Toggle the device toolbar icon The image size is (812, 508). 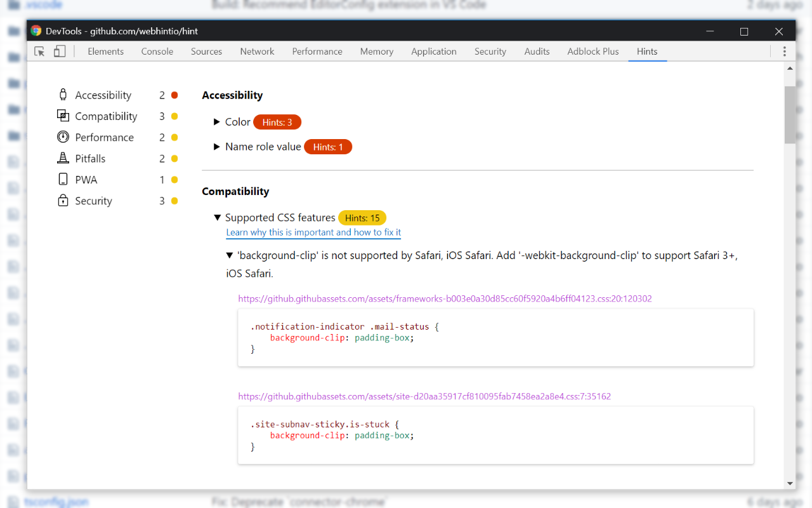coord(60,51)
